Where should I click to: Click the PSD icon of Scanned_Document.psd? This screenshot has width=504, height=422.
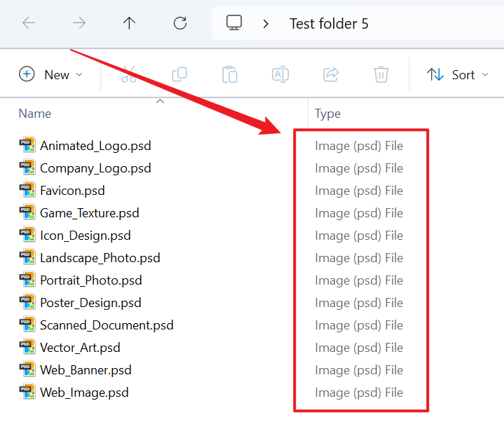point(27,324)
